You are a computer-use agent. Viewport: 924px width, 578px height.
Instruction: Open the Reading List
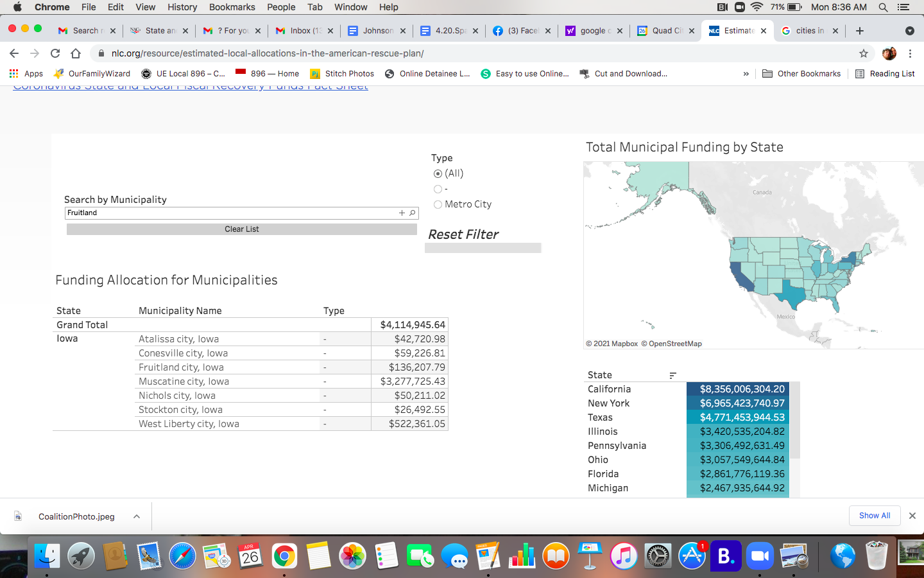tap(885, 74)
